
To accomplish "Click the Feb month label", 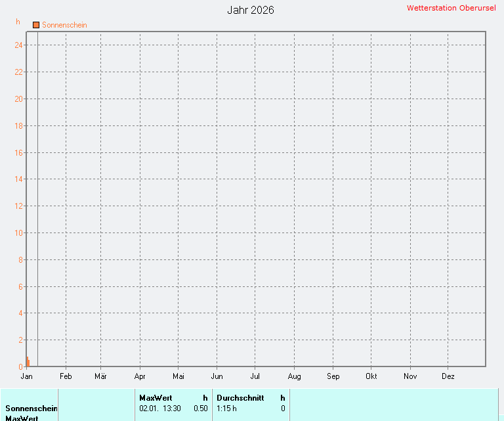I will (x=66, y=376).
